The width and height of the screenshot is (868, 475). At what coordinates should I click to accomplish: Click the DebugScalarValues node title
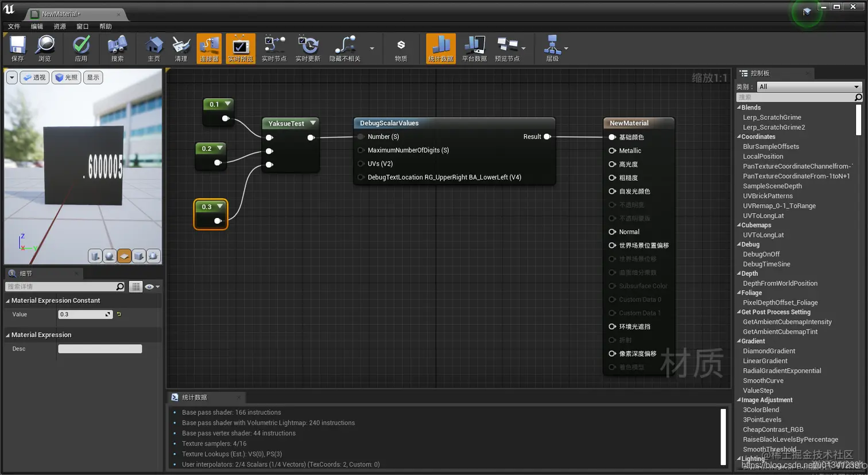(x=389, y=123)
